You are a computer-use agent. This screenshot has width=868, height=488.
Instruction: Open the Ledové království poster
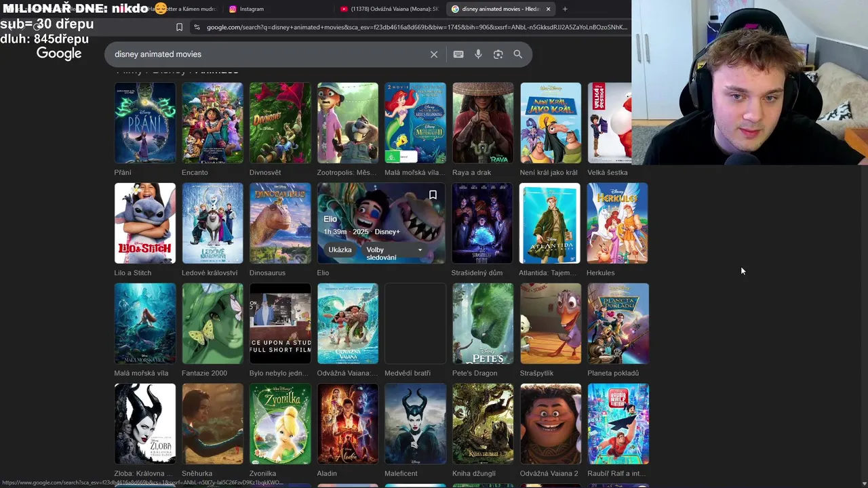point(212,223)
